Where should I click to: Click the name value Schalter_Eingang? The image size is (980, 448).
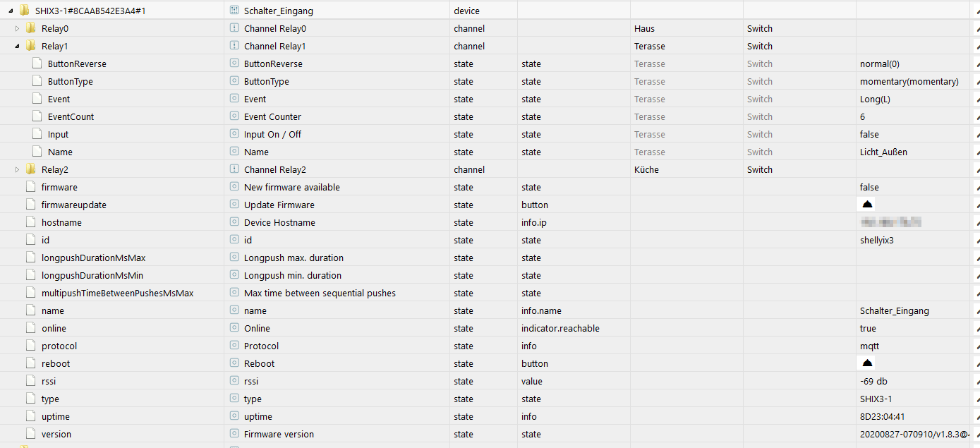tap(895, 310)
